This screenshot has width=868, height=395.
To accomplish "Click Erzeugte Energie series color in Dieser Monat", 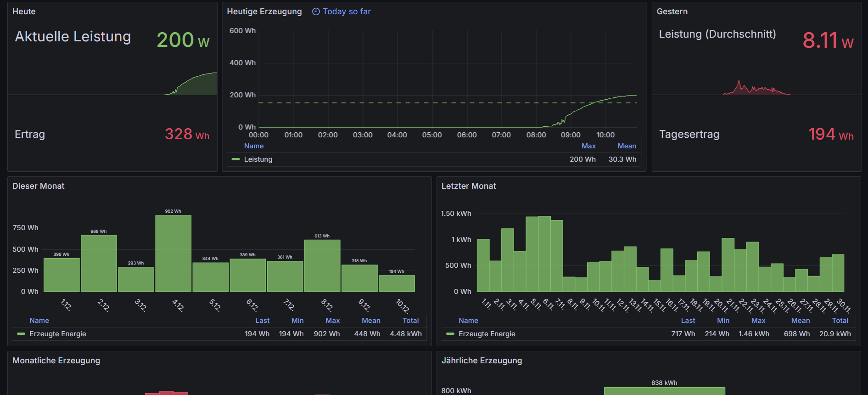I will [x=21, y=334].
